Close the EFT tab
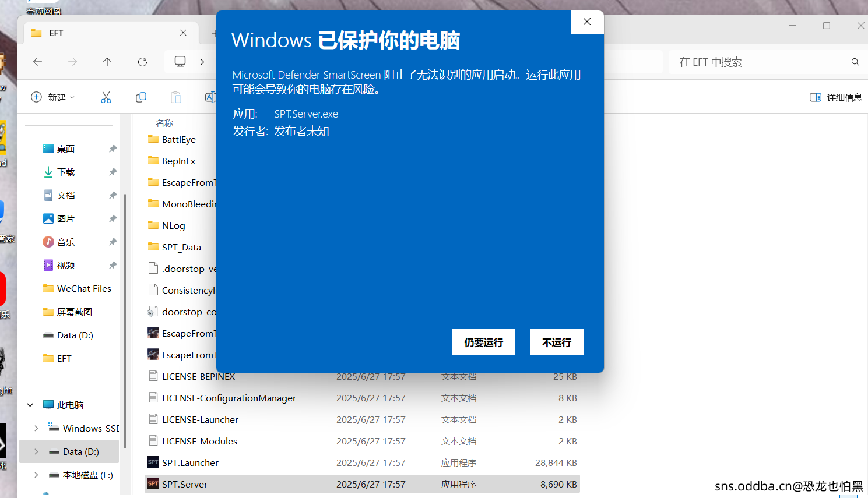 183,33
